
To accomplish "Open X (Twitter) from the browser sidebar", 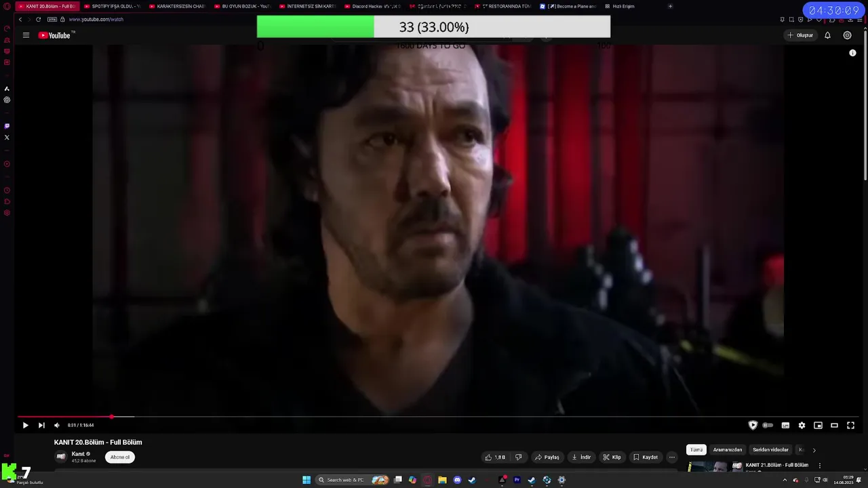I will pyautogui.click(x=7, y=138).
